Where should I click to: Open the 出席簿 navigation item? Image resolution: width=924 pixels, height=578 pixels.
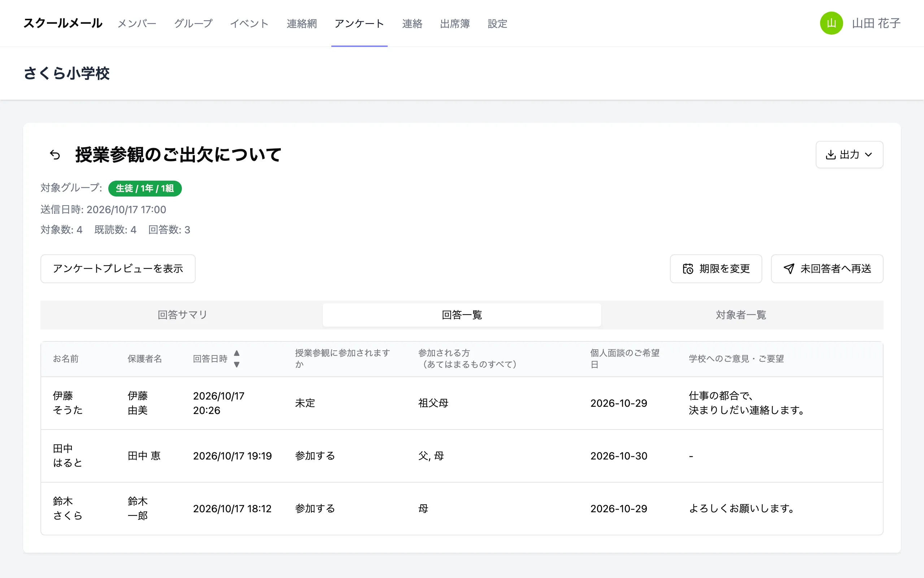pyautogui.click(x=455, y=24)
